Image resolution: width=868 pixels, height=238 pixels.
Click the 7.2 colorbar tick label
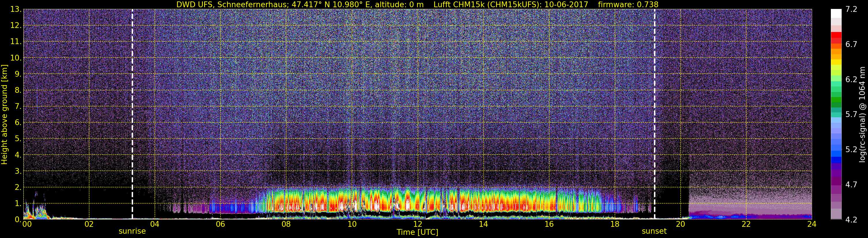click(x=851, y=10)
